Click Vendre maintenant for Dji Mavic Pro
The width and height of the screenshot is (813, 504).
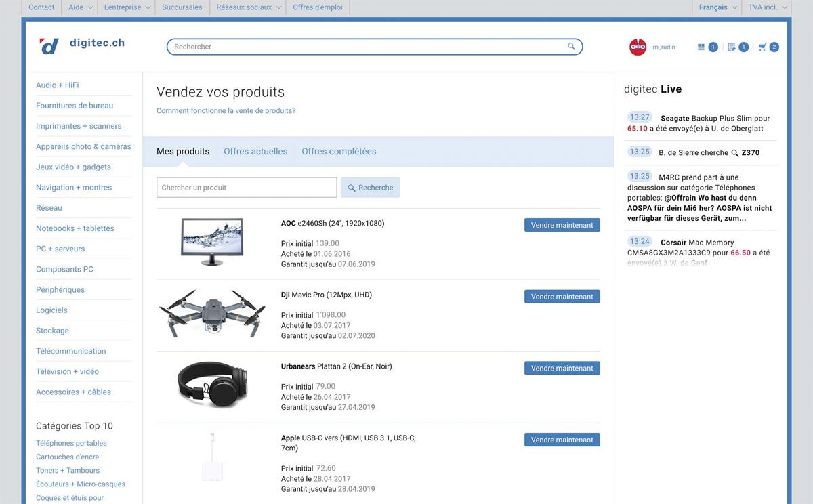pyautogui.click(x=562, y=297)
